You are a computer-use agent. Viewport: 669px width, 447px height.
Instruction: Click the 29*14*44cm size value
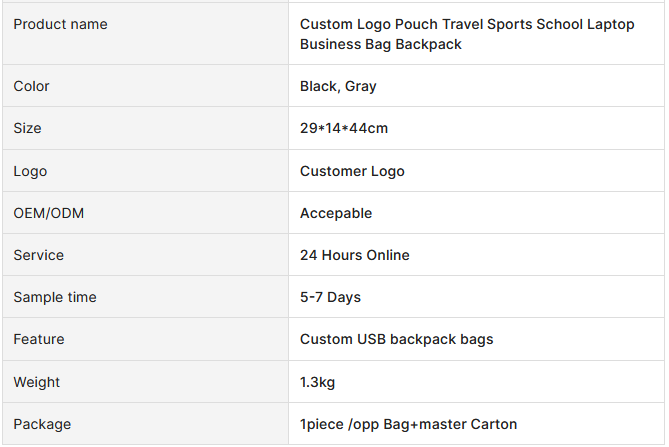344,128
